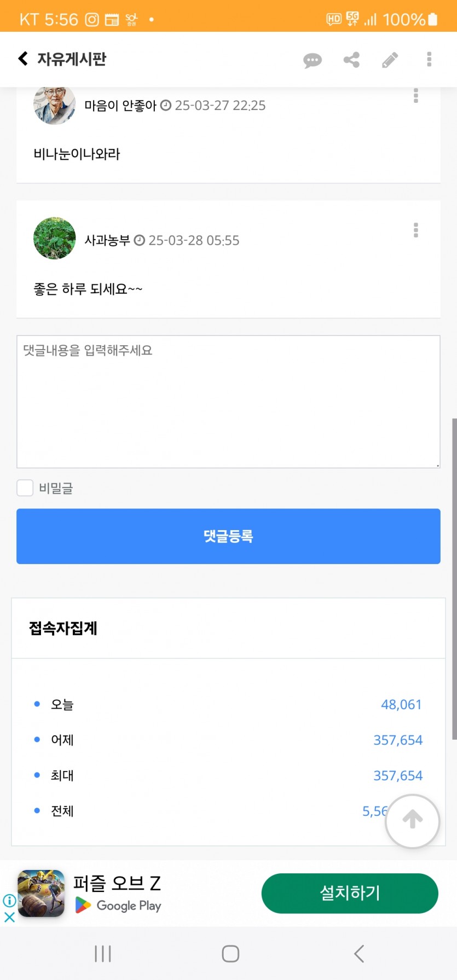Tap the ad info icon
This screenshot has width=457, height=980.
(9, 901)
